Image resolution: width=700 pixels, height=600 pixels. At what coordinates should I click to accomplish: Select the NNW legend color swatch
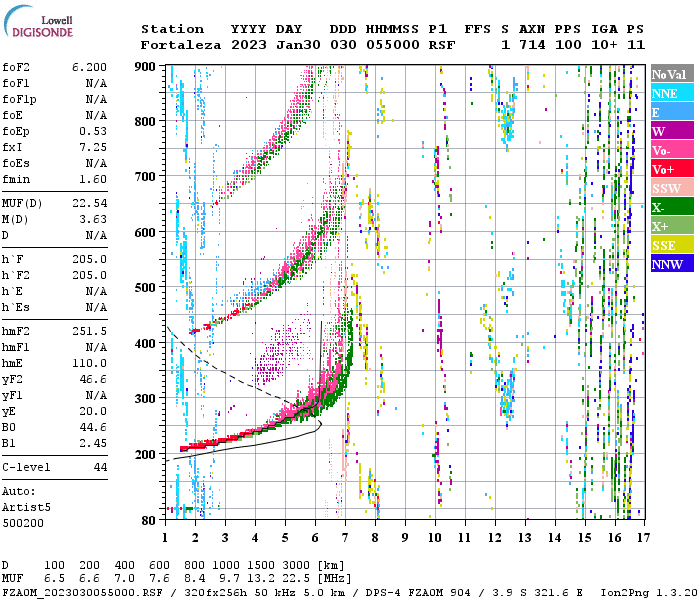point(672,264)
